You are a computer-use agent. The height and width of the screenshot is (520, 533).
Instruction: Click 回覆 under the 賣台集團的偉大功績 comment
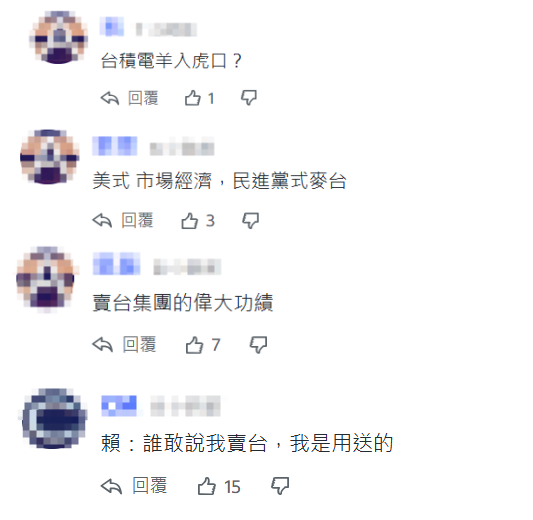139,345
